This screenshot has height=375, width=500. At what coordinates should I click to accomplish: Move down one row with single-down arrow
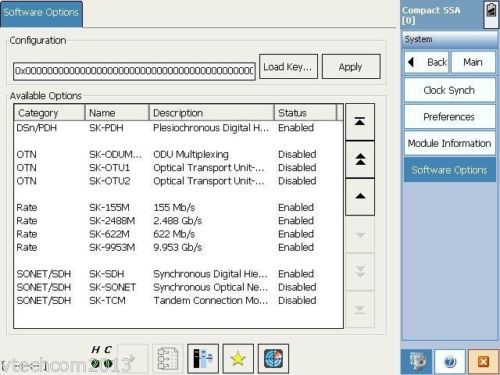(360, 235)
